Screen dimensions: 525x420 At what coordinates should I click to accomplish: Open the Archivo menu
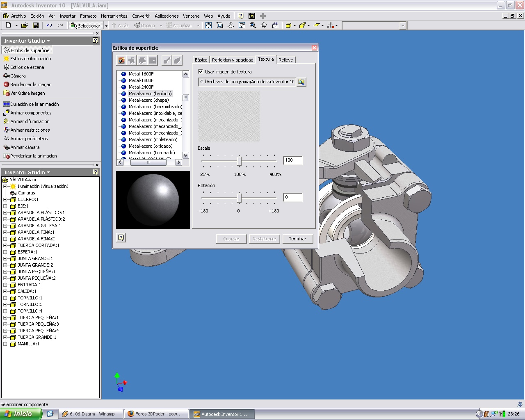coord(18,16)
